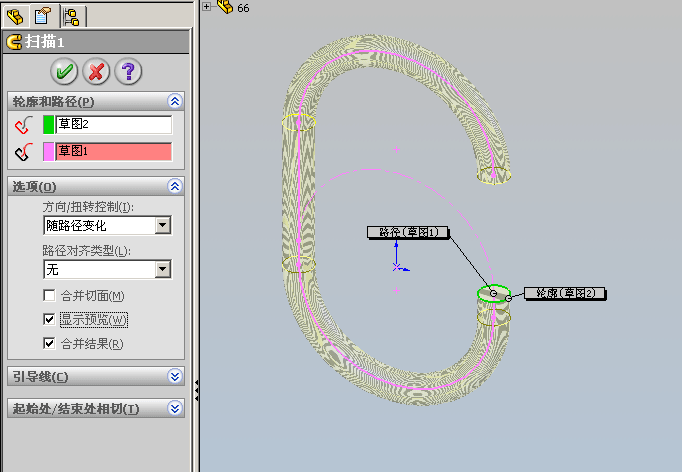This screenshot has height=472, width=682.
Task: Collapse the 选项(O) section
Action: [x=175, y=186]
